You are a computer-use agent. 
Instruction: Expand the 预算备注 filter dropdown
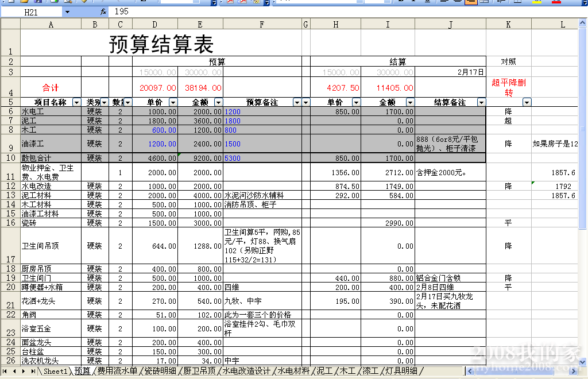point(297,102)
